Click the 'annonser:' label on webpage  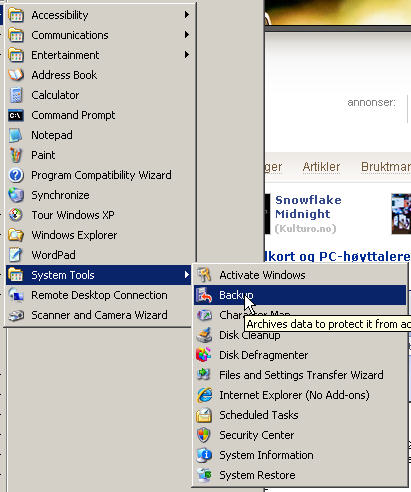(x=371, y=102)
